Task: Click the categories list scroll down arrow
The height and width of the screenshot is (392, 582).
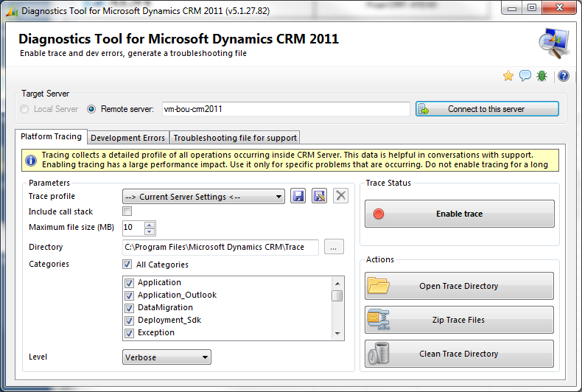Action: click(x=337, y=333)
